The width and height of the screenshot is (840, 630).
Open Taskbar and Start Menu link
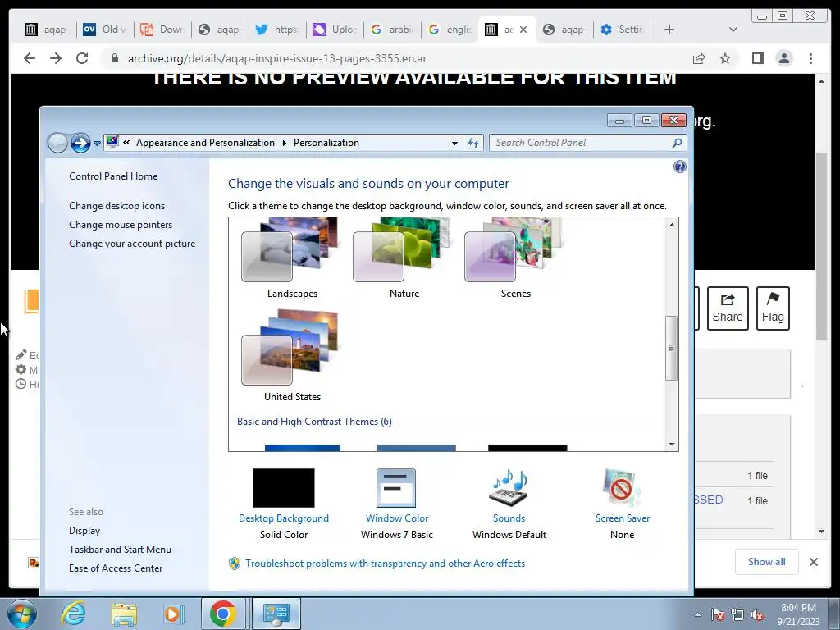(x=120, y=549)
